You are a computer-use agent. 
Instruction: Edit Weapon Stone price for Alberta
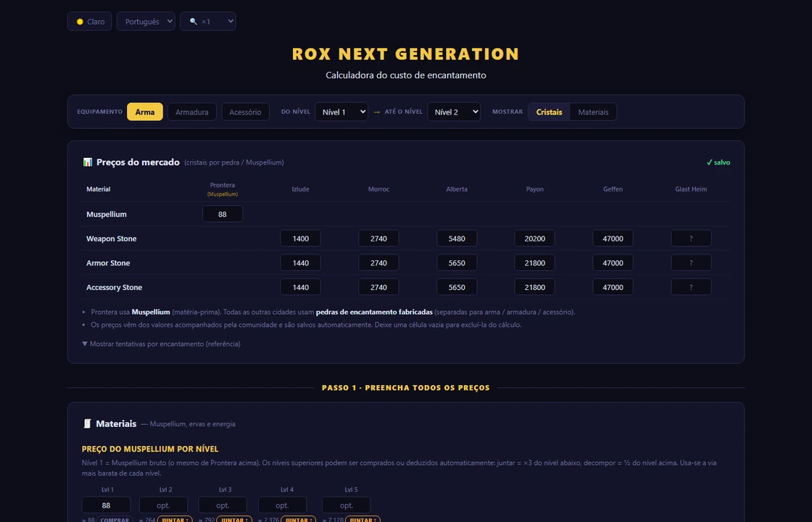(457, 239)
